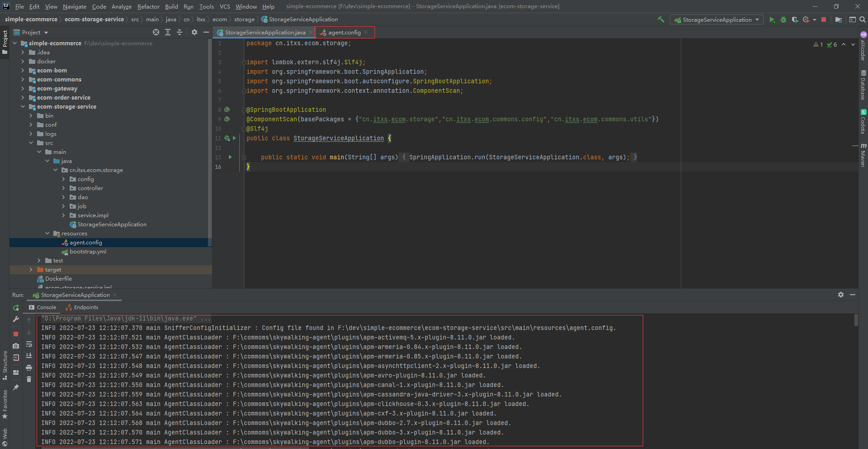This screenshot has width=868, height=449.
Task: Open the StorageServiceApplication run configuration dropdown
Action: (716, 20)
